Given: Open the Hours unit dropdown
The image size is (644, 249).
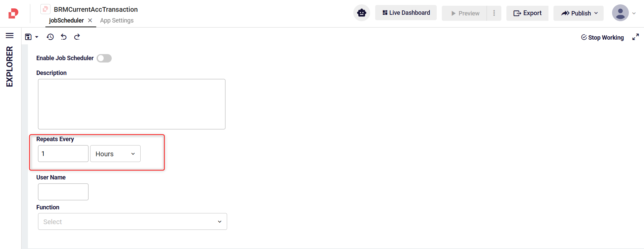Looking at the screenshot, I should click(x=115, y=154).
